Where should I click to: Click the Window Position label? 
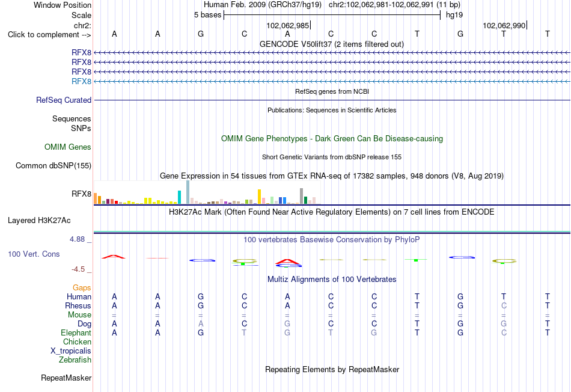point(63,5)
